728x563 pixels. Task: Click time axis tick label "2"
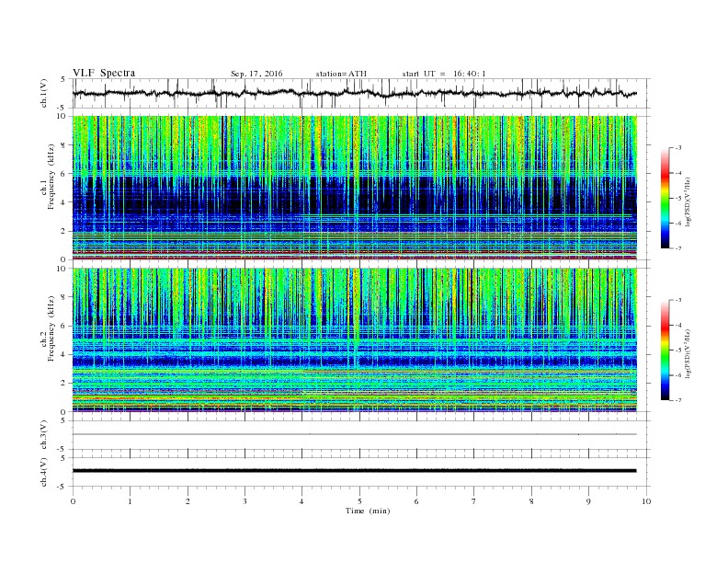(188, 501)
